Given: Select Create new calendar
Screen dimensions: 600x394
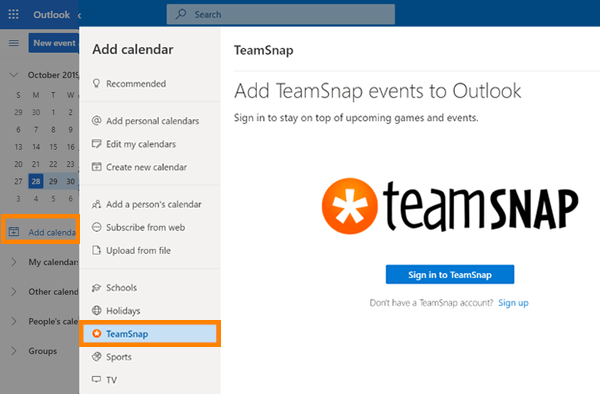Looking at the screenshot, I should 150,167.
